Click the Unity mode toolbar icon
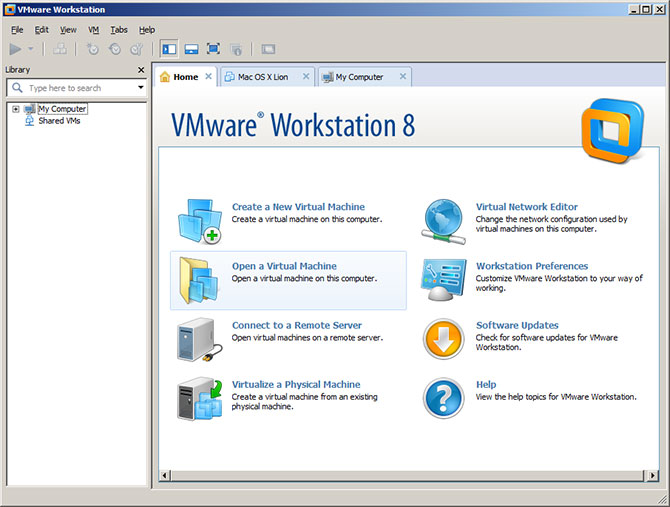Viewport: 670px width, 507px height. click(235, 49)
